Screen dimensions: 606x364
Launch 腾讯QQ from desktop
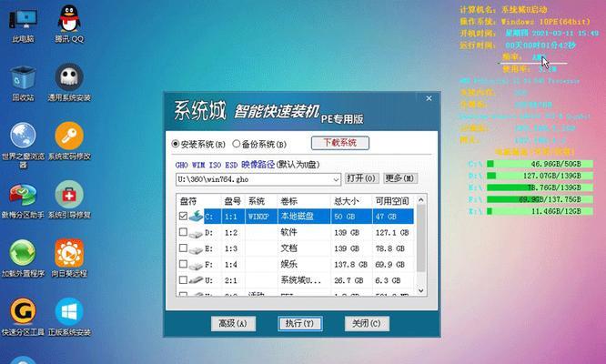69,24
